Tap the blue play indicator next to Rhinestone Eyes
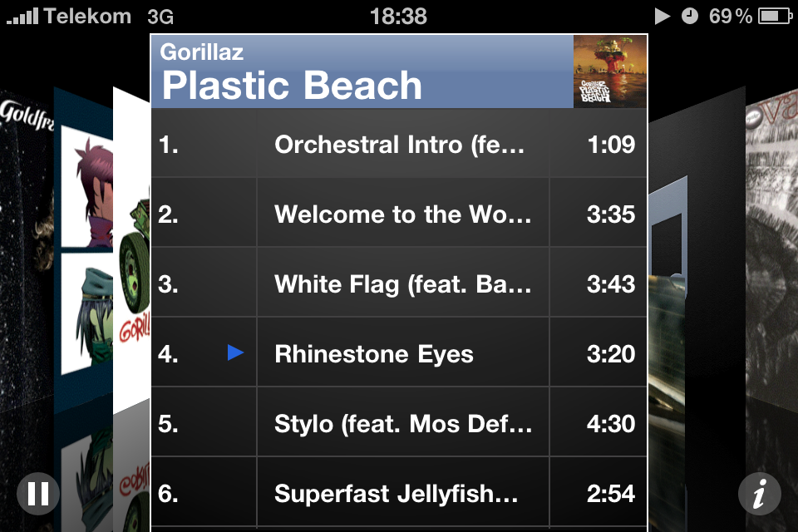The image size is (798, 532). tap(235, 352)
